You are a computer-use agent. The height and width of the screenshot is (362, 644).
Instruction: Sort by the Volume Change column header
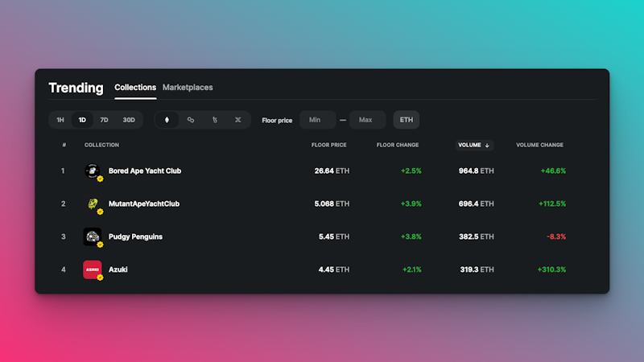pos(539,145)
